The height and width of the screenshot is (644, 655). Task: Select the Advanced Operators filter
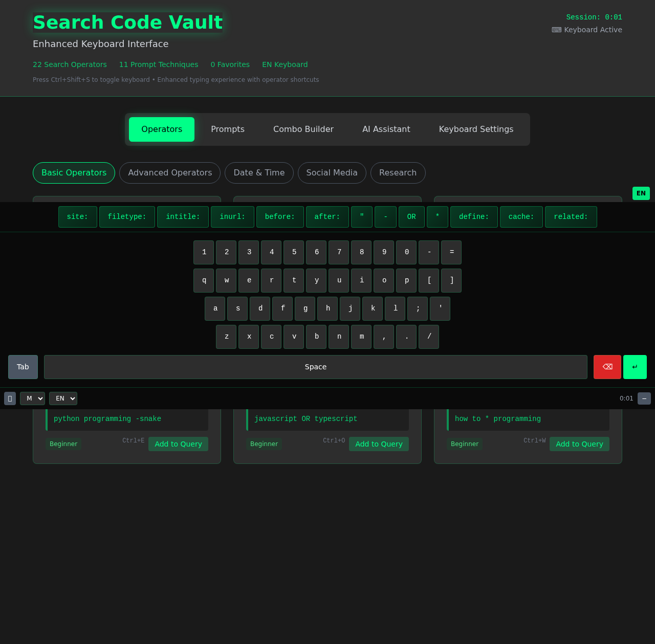169,173
